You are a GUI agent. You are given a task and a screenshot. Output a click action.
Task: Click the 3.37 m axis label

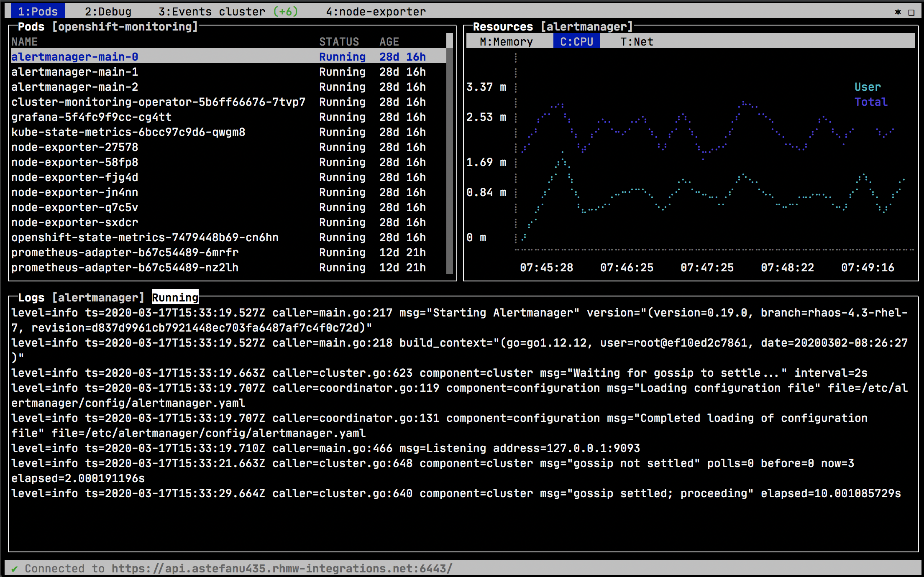coord(486,87)
